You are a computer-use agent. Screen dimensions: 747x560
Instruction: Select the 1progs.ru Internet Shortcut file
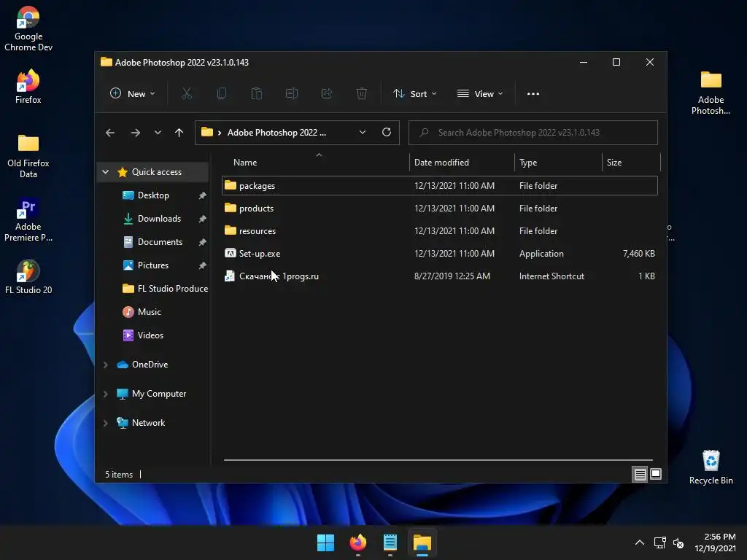[440, 276]
